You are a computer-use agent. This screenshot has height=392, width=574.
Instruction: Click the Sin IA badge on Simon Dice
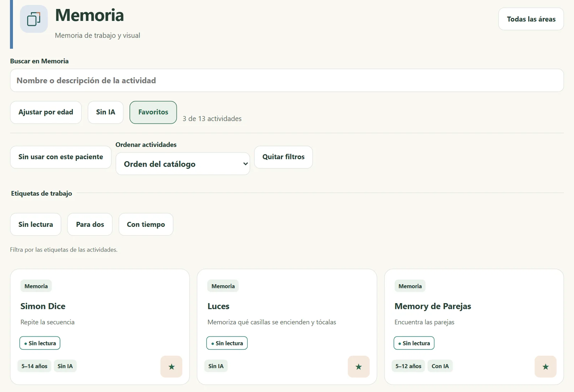tap(65, 366)
